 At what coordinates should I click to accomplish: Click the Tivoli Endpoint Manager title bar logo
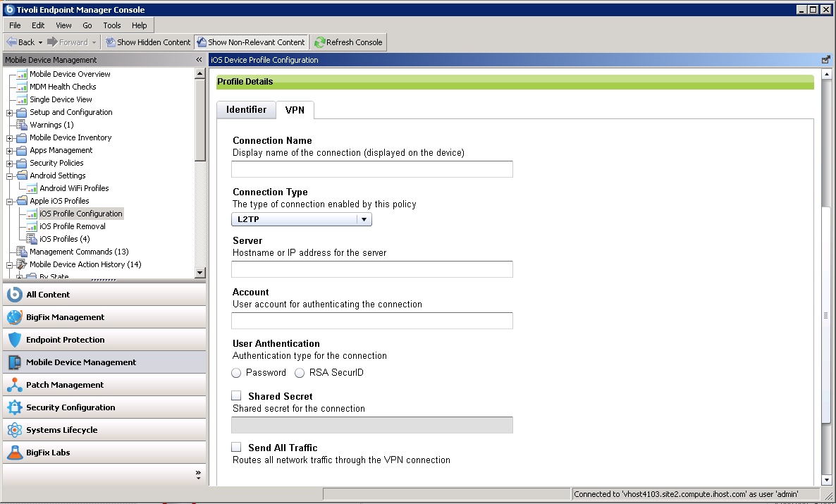(9, 10)
